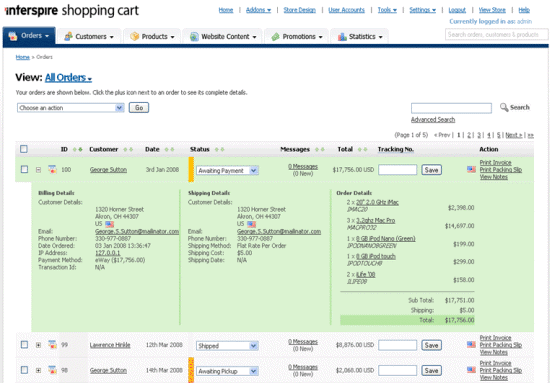The image size is (550, 383).
Task: Expand order 99 details with plus icon
Action: (38, 345)
